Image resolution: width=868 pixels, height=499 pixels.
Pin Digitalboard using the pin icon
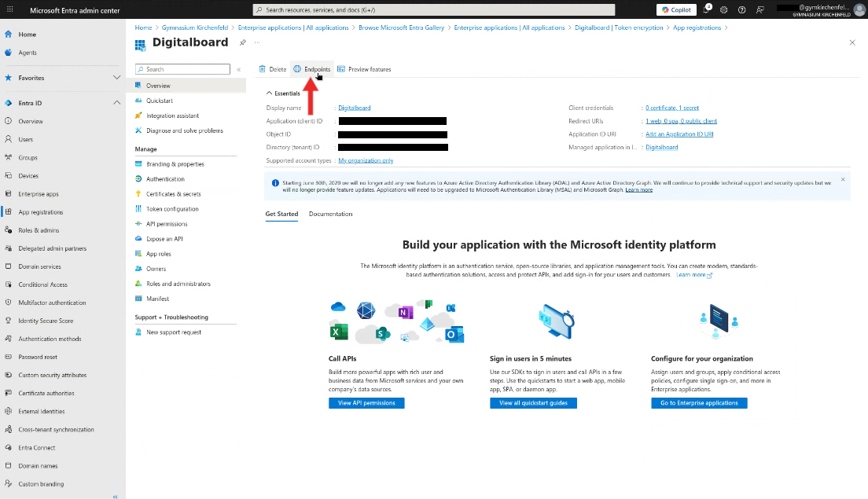243,42
